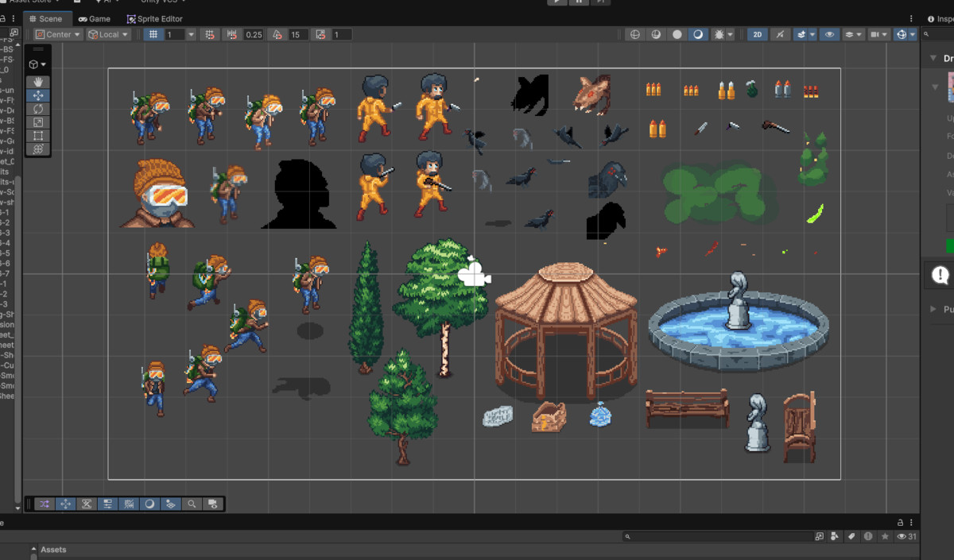Click the increment snap move icon
Screen dimensions: 954x560
pyautogui.click(x=232, y=35)
